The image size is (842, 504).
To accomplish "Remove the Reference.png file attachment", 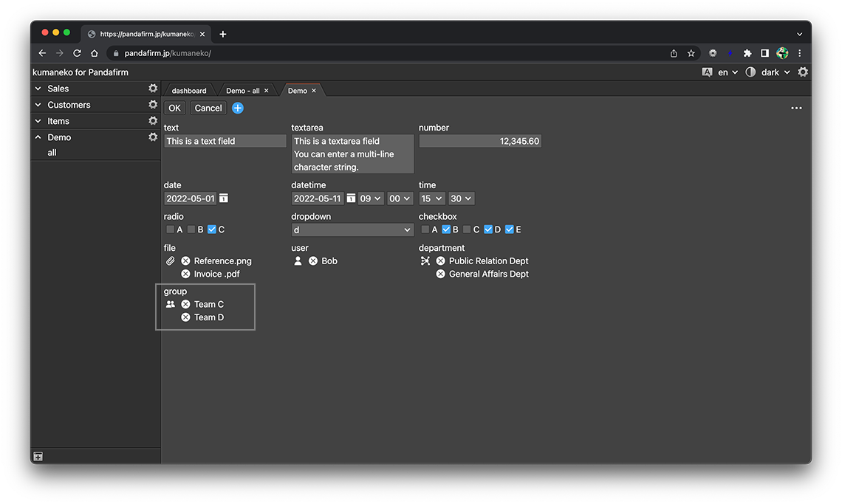I will point(186,261).
